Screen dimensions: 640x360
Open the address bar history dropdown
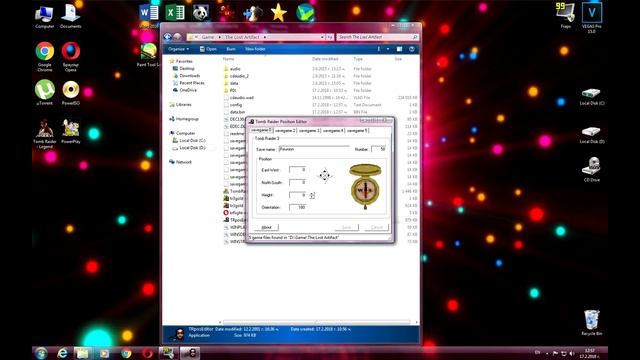322,37
